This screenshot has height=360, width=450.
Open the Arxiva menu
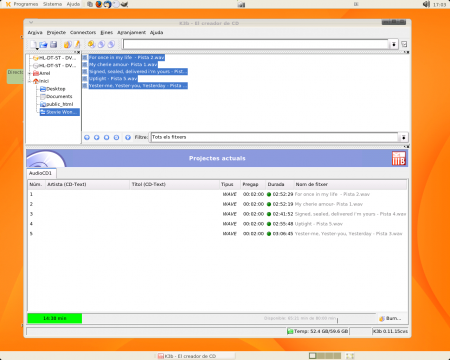(35, 32)
